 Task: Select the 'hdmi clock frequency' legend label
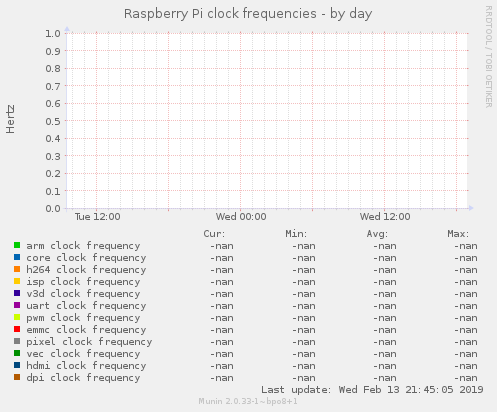point(86,366)
